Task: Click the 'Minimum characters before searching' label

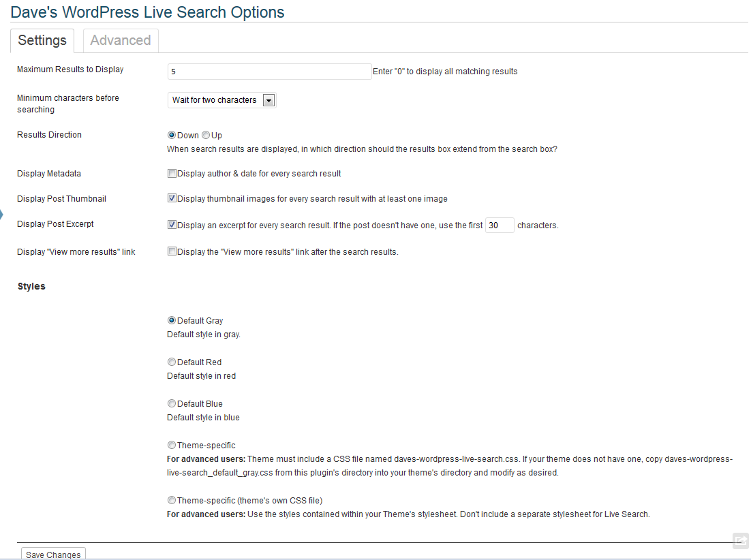Action: tap(68, 104)
